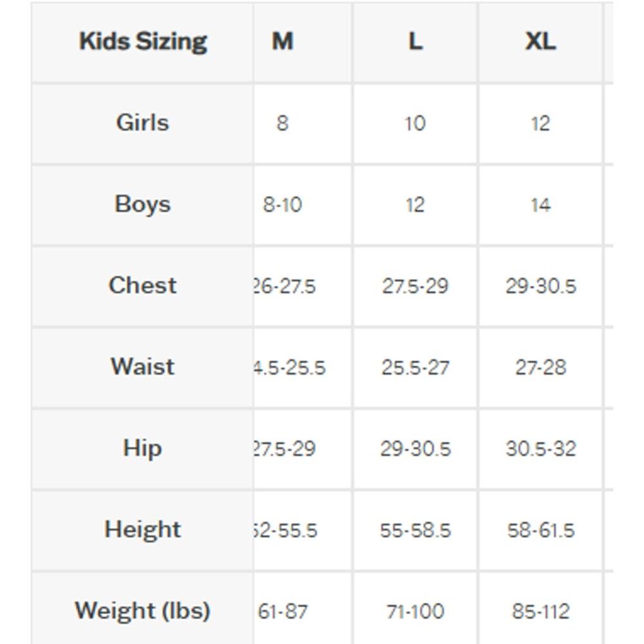Click the Height row label
Screen dimensions: 644x644
click(x=142, y=529)
